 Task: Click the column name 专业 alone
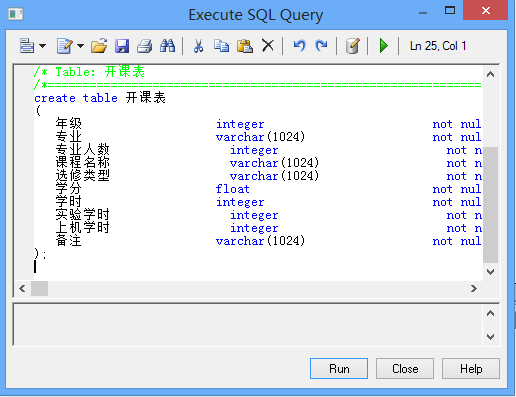(68, 137)
